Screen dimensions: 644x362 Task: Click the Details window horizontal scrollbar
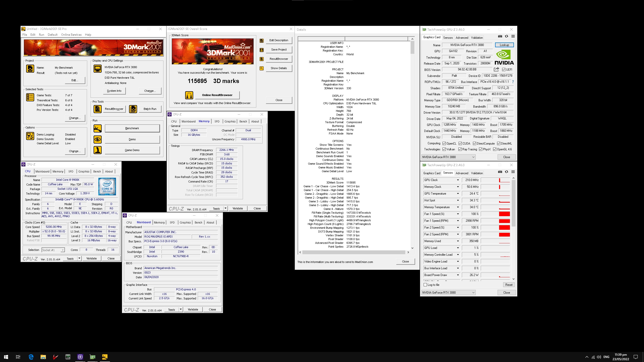pos(354,252)
